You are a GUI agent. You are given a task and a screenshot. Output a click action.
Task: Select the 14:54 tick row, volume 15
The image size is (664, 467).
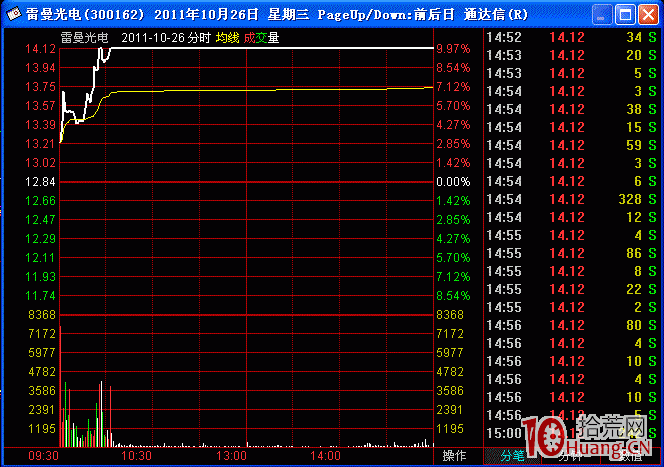(572, 127)
